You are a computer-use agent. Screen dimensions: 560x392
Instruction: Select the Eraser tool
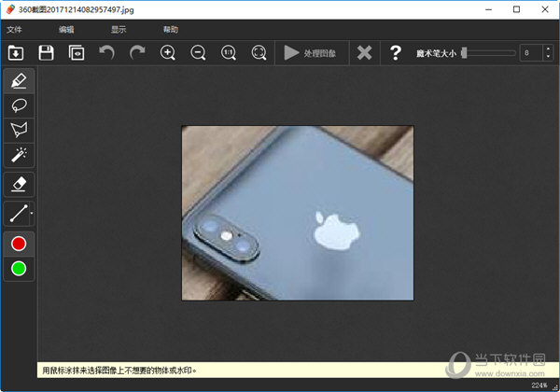(x=19, y=184)
